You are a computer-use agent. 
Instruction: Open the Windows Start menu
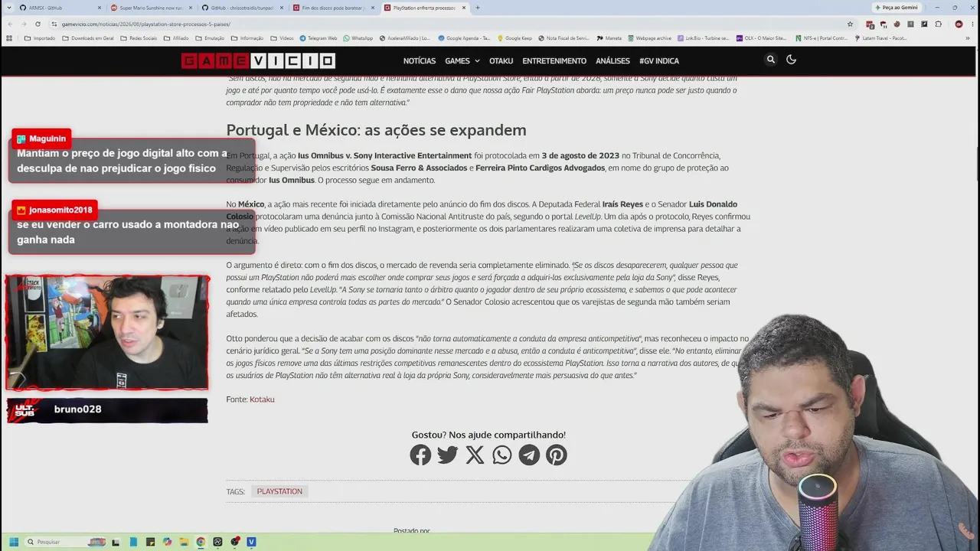pos(14,542)
